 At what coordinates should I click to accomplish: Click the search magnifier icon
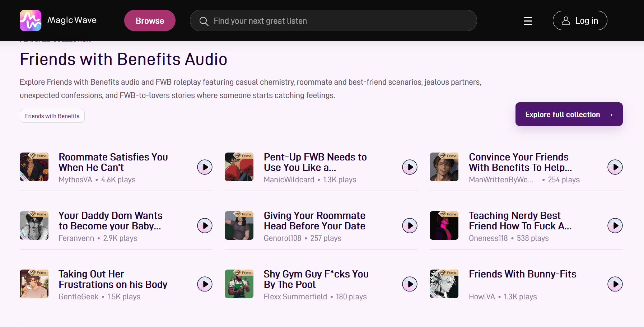[x=204, y=21]
